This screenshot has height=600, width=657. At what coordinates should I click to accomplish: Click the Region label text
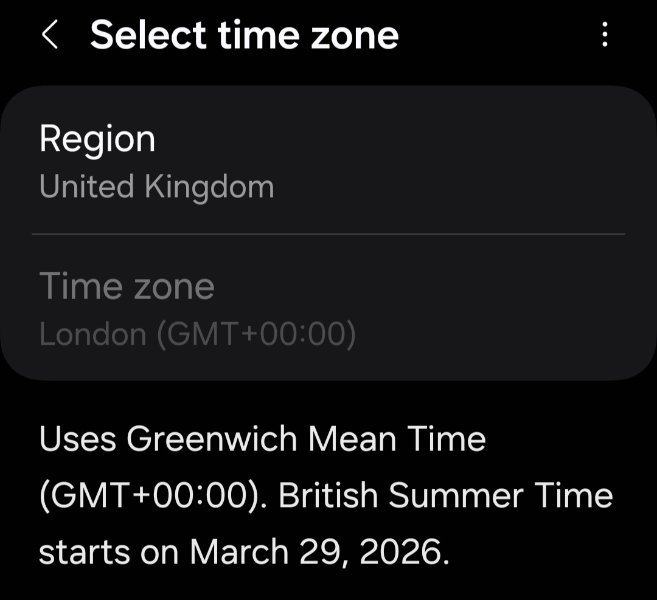pyautogui.click(x=97, y=138)
